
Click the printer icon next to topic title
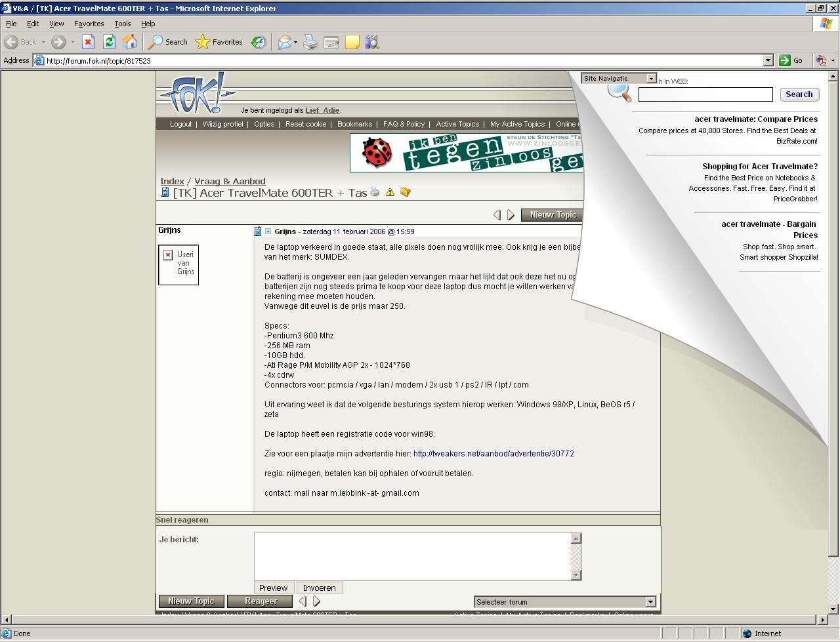tap(375, 192)
